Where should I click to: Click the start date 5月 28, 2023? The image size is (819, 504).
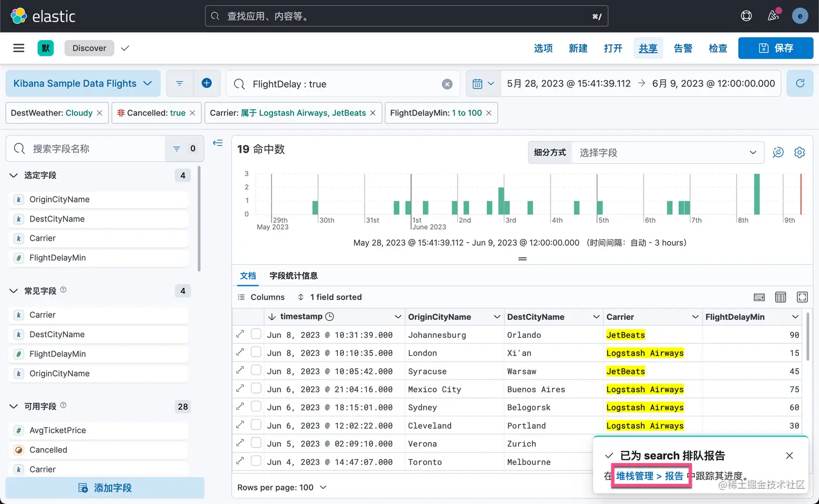[569, 83]
